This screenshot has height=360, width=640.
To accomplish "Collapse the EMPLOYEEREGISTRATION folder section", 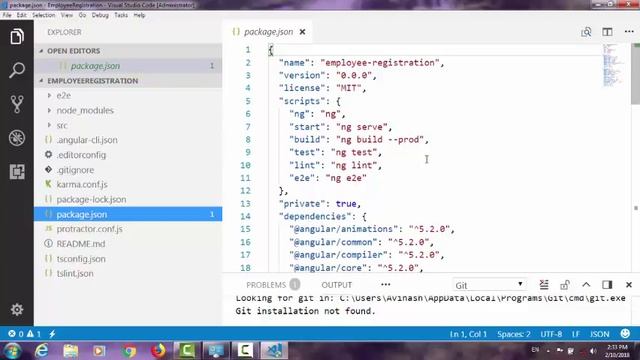I will [128, 81].
